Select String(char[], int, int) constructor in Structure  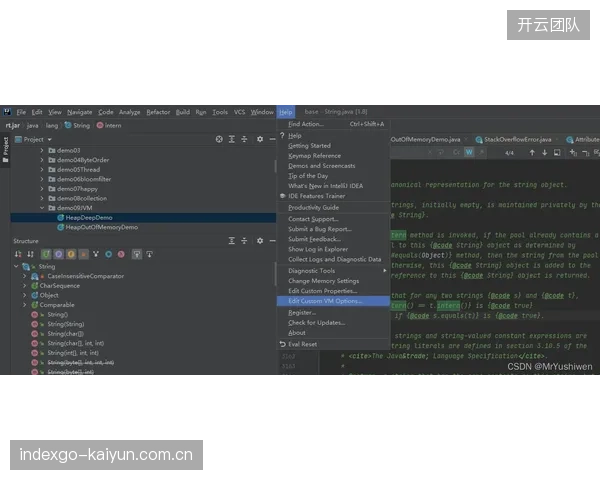[76, 343]
